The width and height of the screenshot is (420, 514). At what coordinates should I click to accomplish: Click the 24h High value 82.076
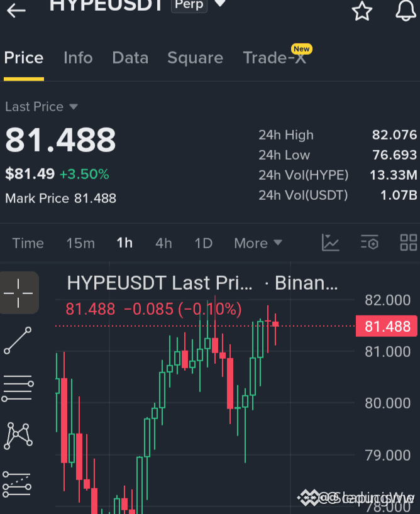(x=394, y=134)
